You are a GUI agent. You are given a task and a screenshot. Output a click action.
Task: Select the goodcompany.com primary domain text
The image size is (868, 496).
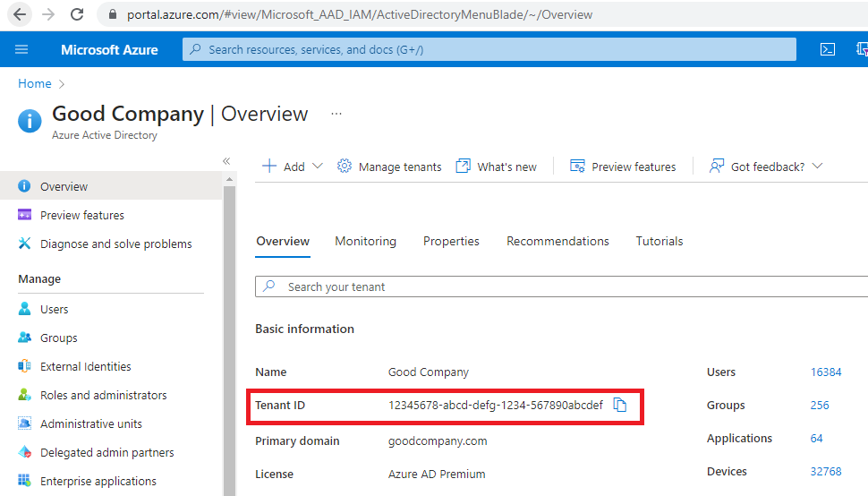point(438,441)
